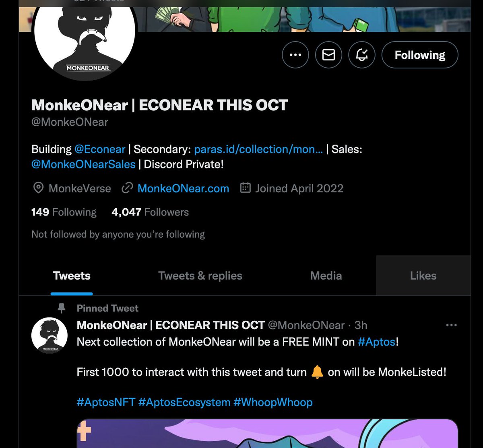483x448 pixels.
Task: Open the @Econear mention link
Action: coord(100,149)
